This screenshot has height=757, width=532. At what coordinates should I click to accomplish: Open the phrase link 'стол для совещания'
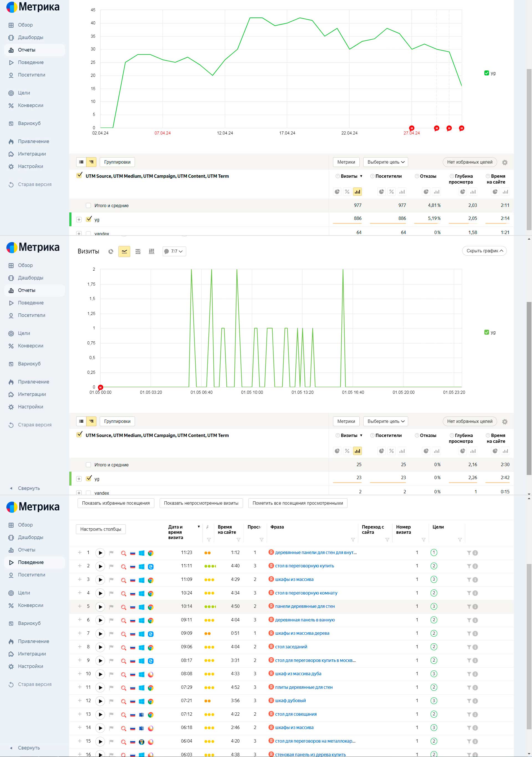295,714
